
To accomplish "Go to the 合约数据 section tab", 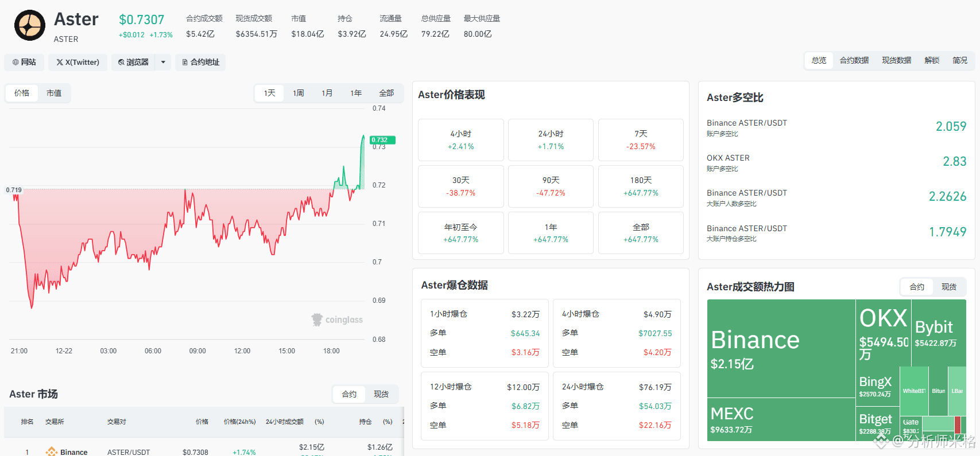I will (x=854, y=60).
